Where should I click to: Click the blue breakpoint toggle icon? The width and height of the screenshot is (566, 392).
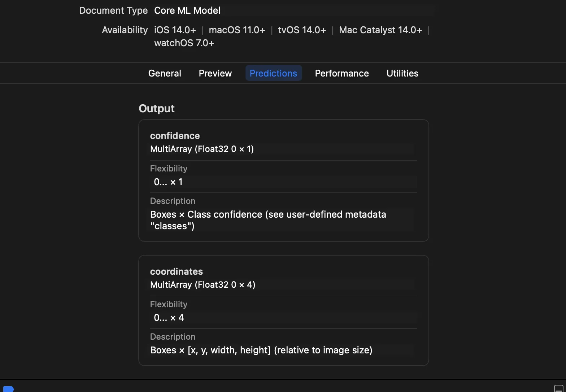[8, 389]
